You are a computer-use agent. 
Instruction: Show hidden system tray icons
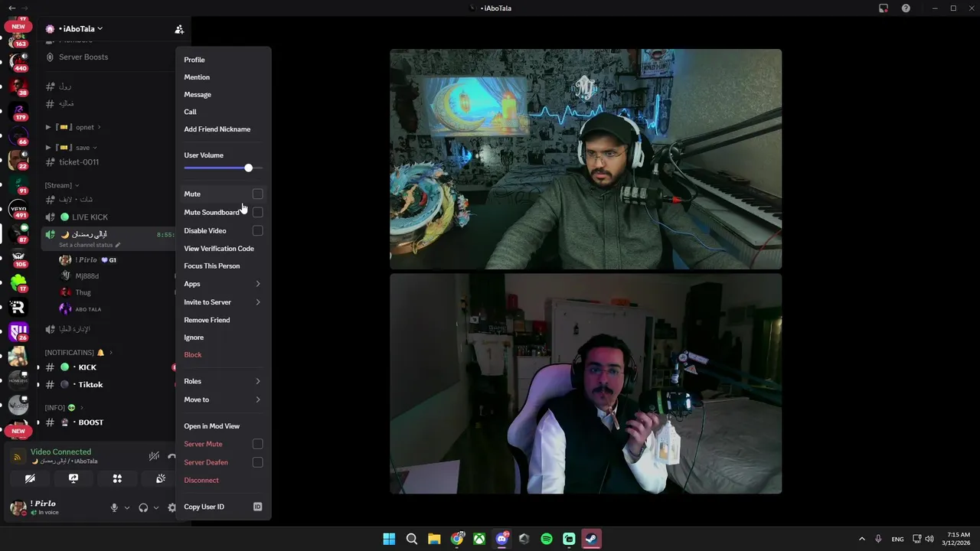click(861, 539)
